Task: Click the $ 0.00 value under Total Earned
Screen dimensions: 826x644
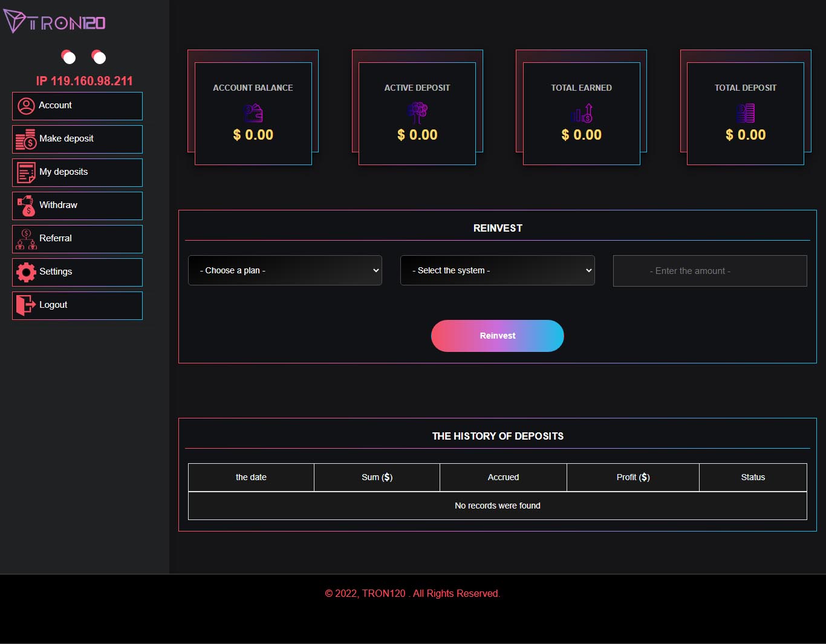Action: 582,135
